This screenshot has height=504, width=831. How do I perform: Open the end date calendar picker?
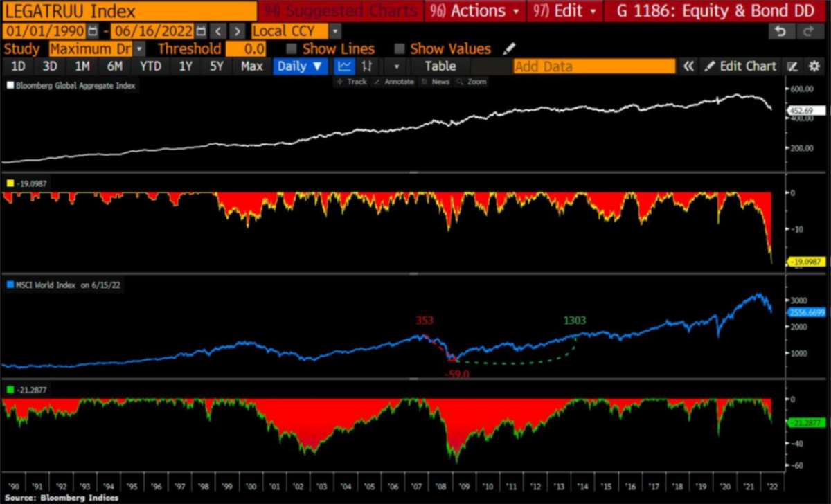tap(201, 31)
